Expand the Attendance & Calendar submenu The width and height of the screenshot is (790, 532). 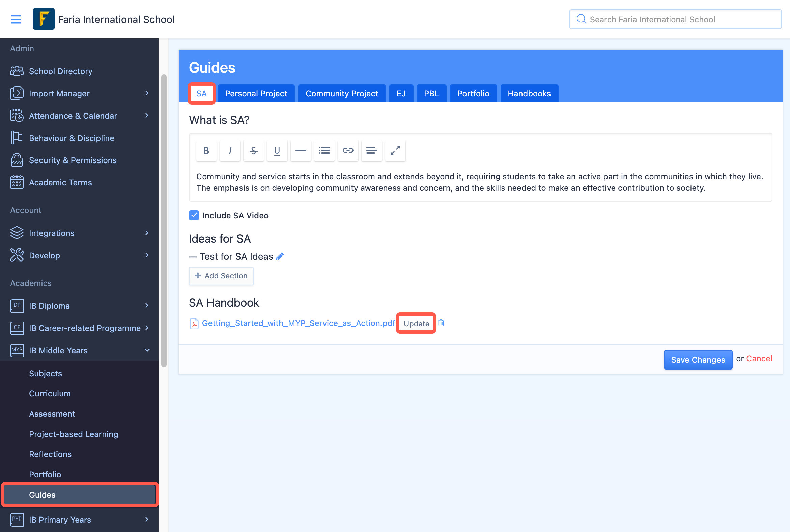click(x=147, y=116)
